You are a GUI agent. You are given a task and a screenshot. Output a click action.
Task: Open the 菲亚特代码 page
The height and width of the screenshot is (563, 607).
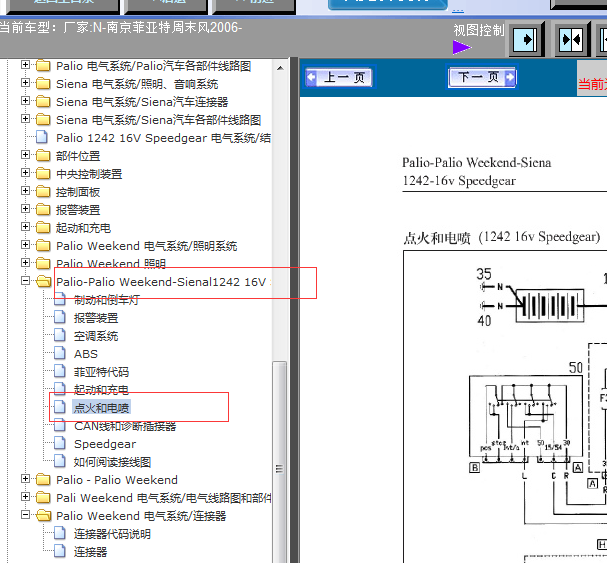(101, 372)
